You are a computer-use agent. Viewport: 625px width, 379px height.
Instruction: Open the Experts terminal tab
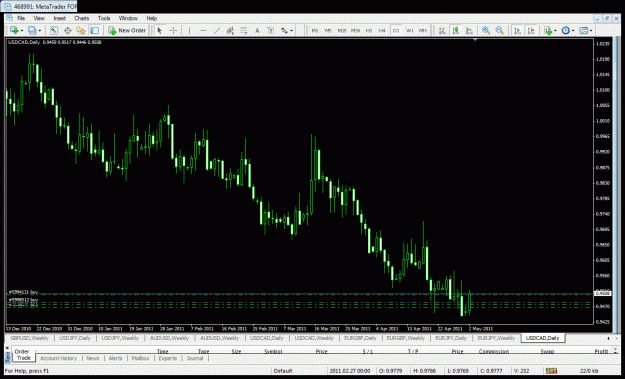(167, 358)
